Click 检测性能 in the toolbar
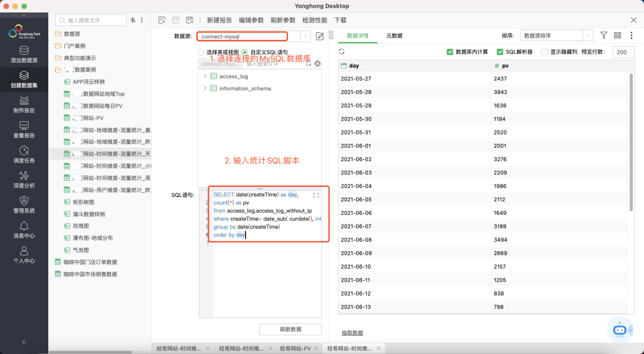644x354 pixels. 315,20
